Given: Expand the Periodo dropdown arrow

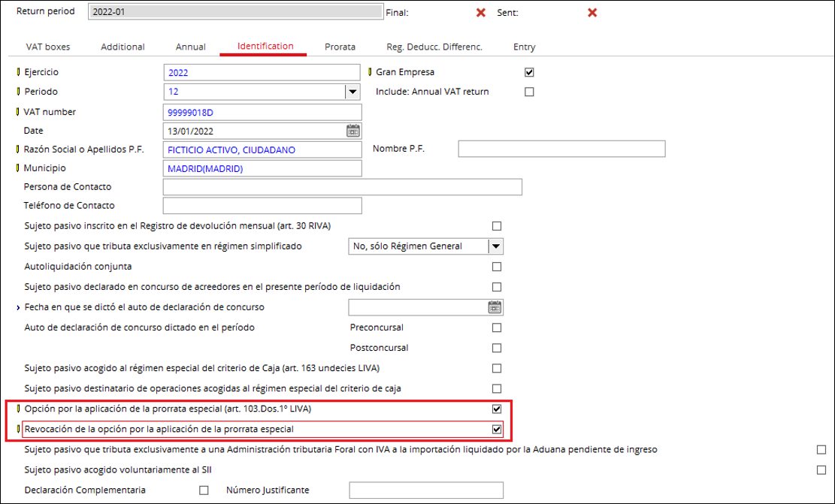Looking at the screenshot, I should pos(352,92).
